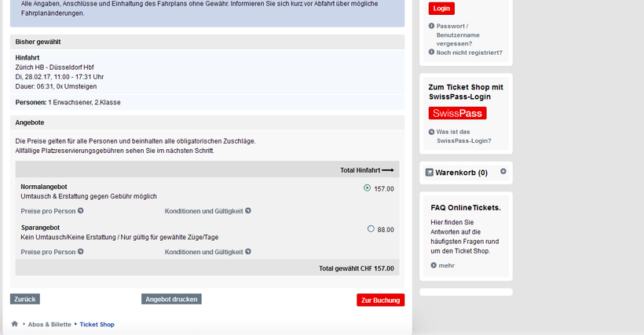Click info icon next to Normalangebot Konditionen und Gültigkeit

tap(248, 211)
